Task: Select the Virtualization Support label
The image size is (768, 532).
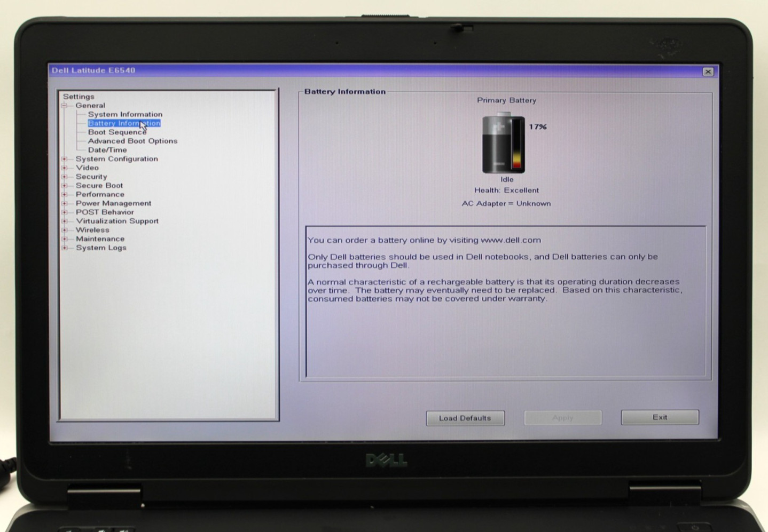Action: tap(117, 221)
